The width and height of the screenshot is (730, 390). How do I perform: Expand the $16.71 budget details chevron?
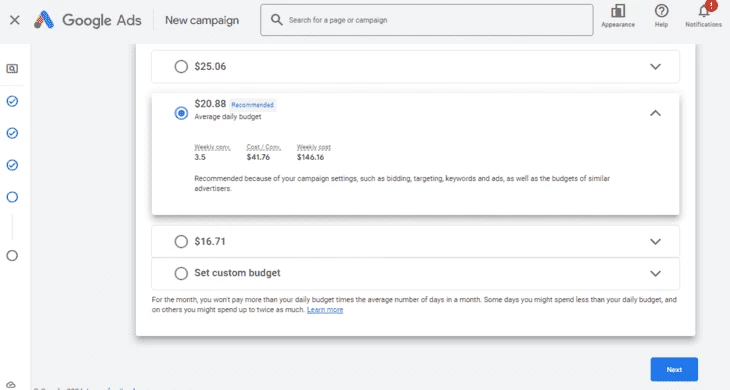tap(655, 242)
